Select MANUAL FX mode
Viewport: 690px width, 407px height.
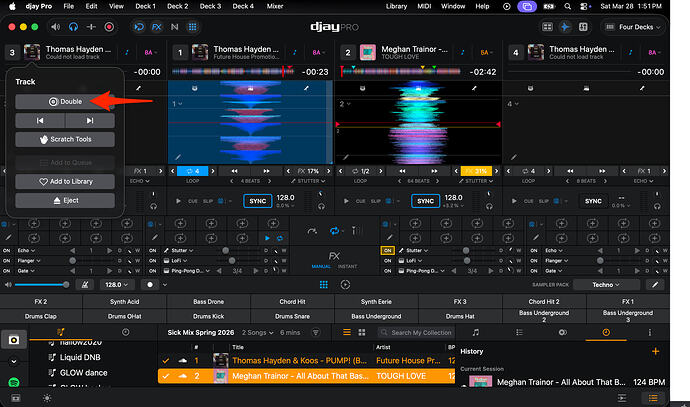click(x=321, y=267)
